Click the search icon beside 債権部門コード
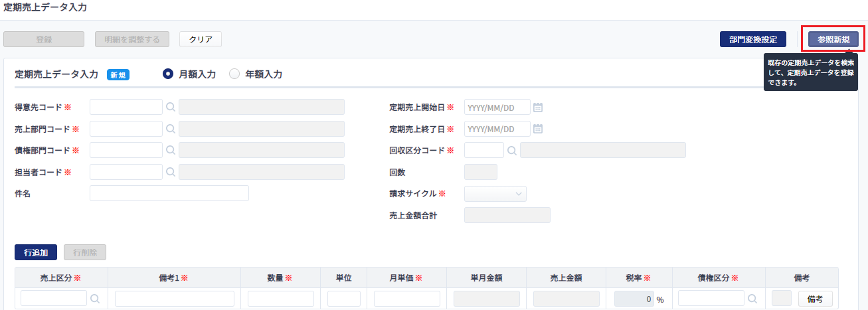 pyautogui.click(x=171, y=151)
